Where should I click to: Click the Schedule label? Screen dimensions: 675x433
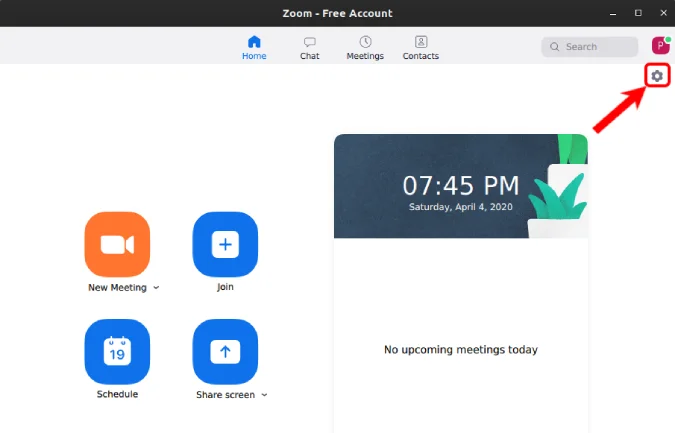pyautogui.click(x=117, y=394)
